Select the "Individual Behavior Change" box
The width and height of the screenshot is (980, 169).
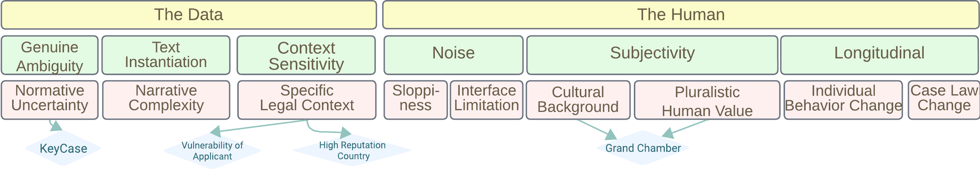(x=843, y=100)
